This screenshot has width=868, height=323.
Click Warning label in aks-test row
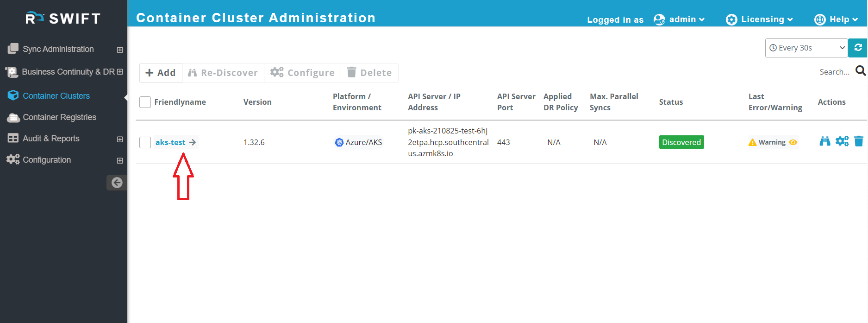pyautogui.click(x=772, y=142)
